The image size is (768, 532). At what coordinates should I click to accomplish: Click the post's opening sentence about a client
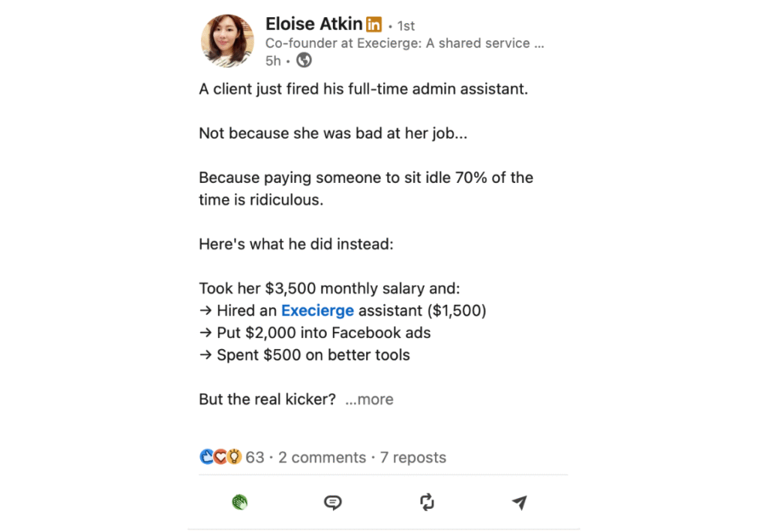(363, 89)
